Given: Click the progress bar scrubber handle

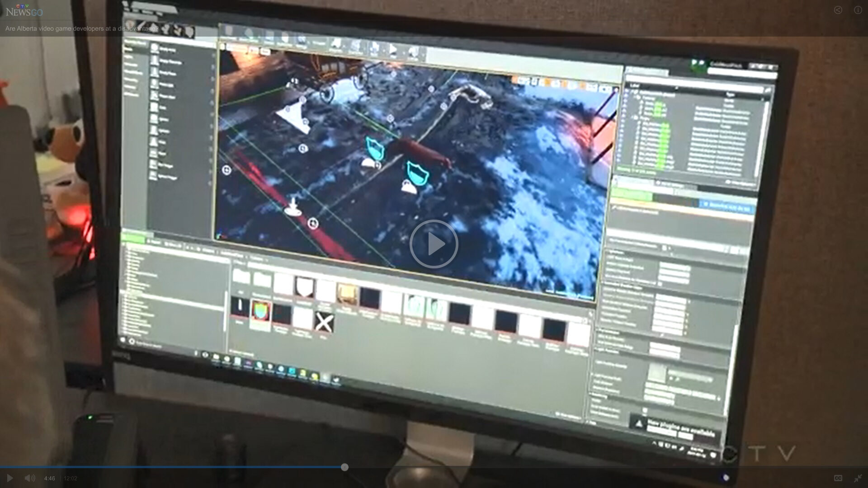Looking at the screenshot, I should [344, 467].
